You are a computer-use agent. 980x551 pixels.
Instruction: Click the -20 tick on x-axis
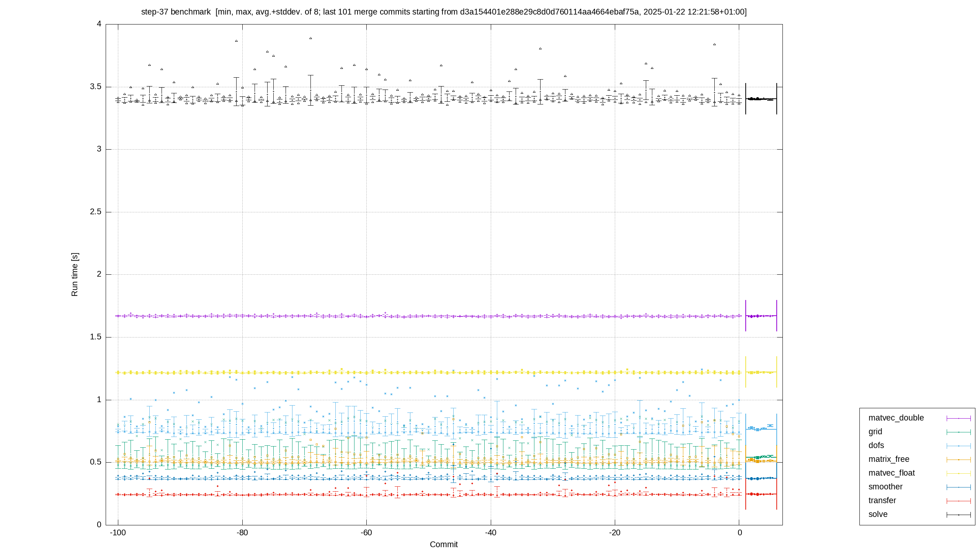click(x=615, y=533)
